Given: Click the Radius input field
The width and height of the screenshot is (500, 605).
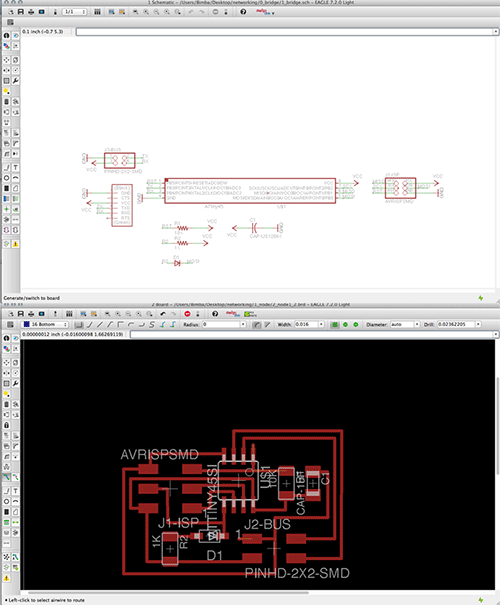Looking at the screenshot, I should (221, 324).
